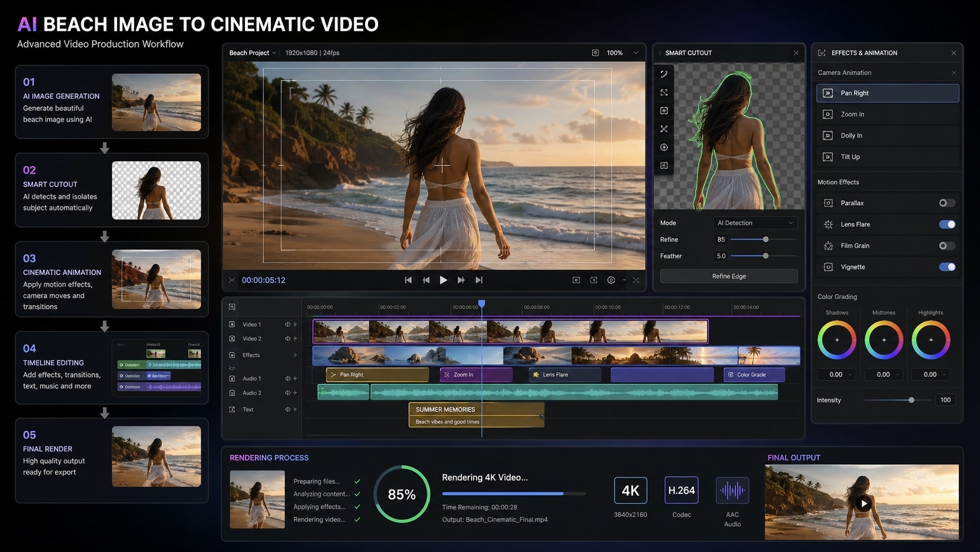Click the Tilt Up animation icon
980x552 pixels.
point(828,157)
